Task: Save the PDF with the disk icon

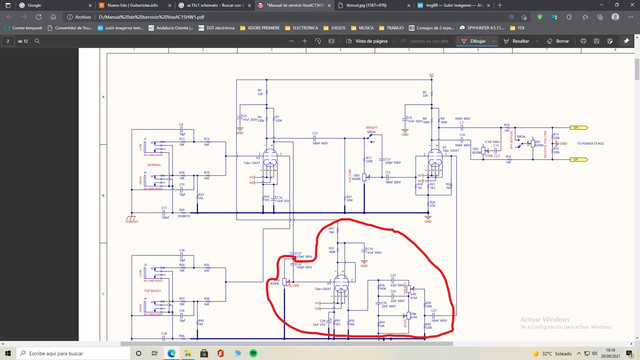Action: (597, 41)
